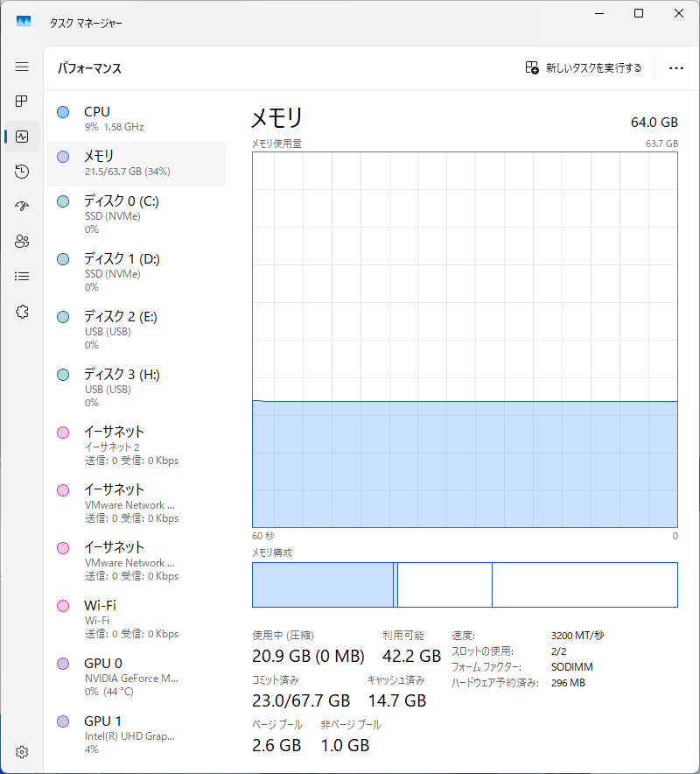Open the App history page icon
The height and width of the screenshot is (774, 700).
[x=22, y=172]
